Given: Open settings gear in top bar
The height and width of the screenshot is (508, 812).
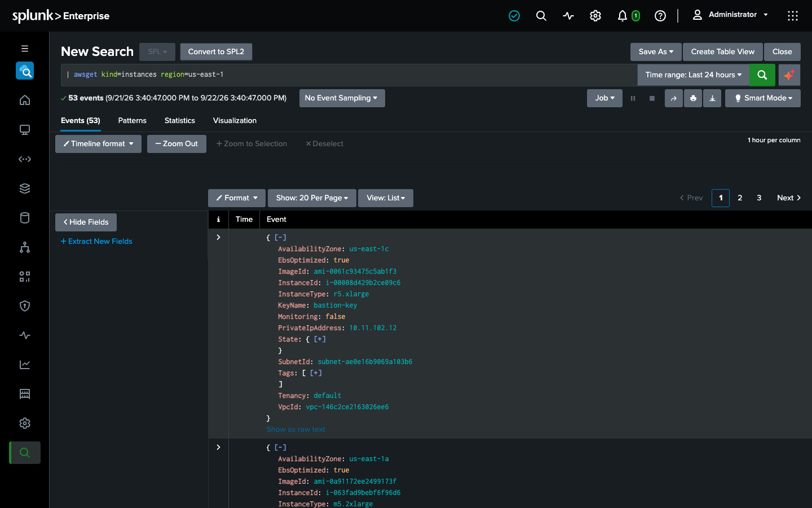Looking at the screenshot, I should pos(595,16).
